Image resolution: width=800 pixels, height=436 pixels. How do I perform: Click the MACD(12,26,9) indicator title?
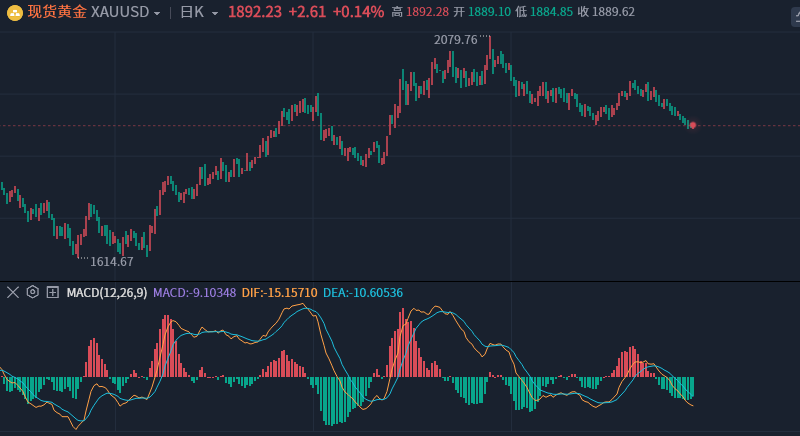(106, 293)
